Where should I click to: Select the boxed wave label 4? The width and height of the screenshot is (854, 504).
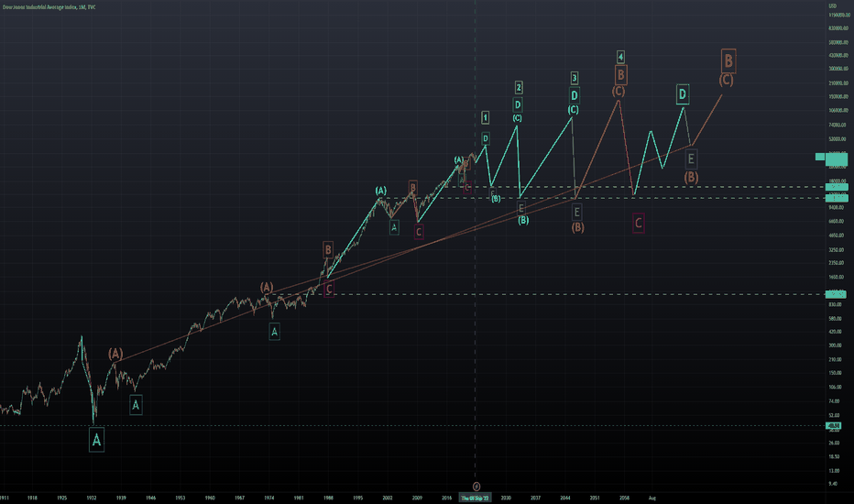click(x=620, y=57)
